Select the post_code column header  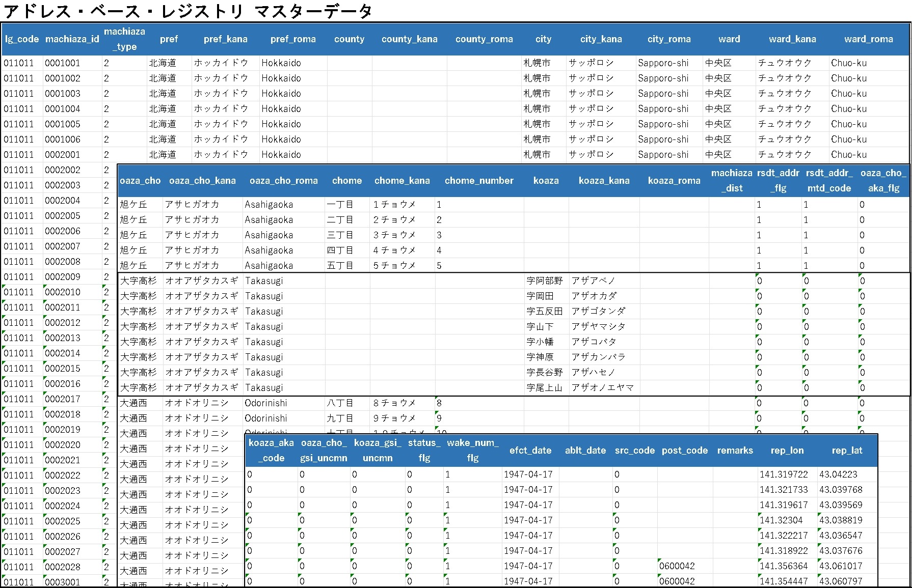[684, 451]
